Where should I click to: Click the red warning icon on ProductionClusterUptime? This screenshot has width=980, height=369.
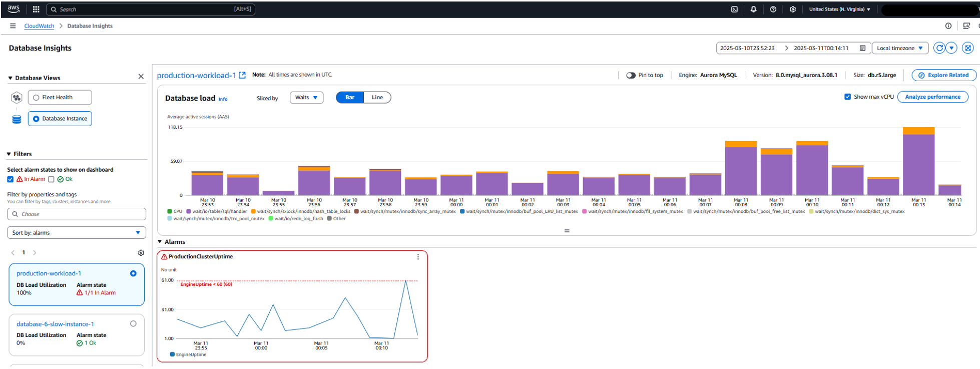click(x=164, y=257)
